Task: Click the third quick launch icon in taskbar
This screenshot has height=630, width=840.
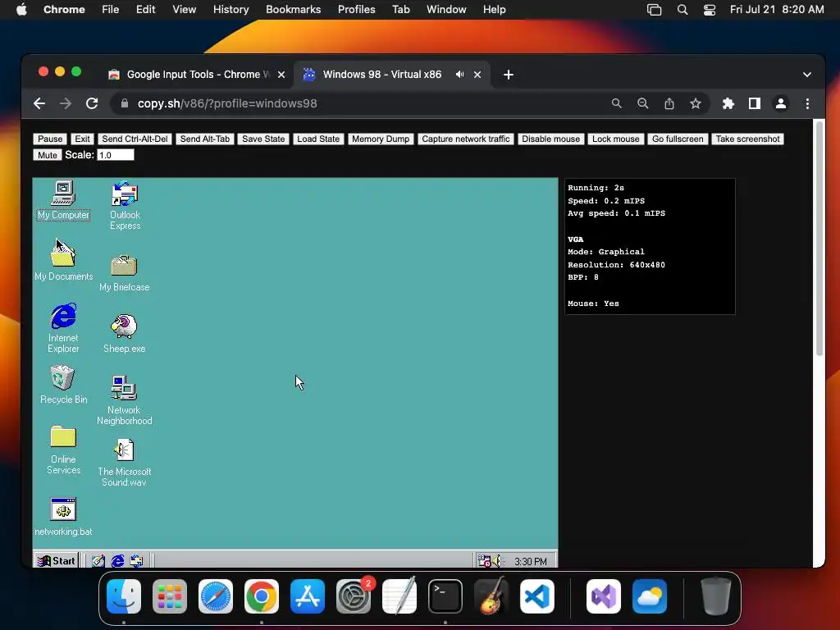Action: 137,561
